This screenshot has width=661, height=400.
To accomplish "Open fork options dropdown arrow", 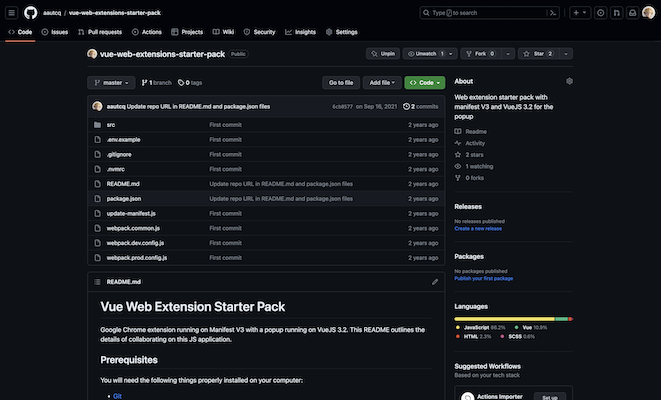I will pos(508,54).
